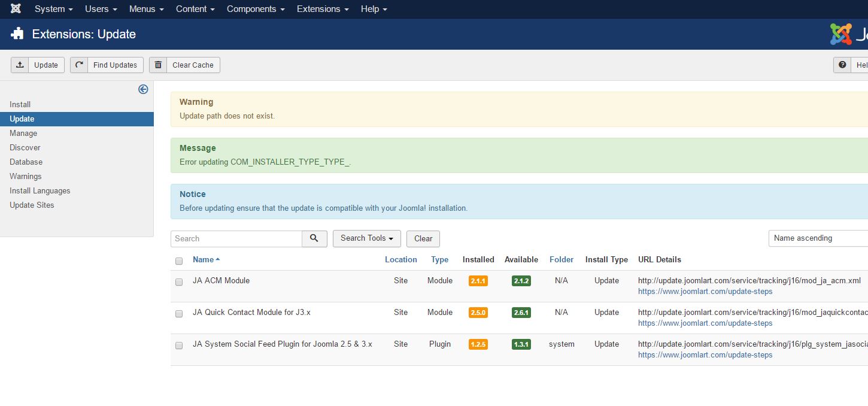
Task: Toggle the select-all checkbox in table header
Action: [x=179, y=261]
